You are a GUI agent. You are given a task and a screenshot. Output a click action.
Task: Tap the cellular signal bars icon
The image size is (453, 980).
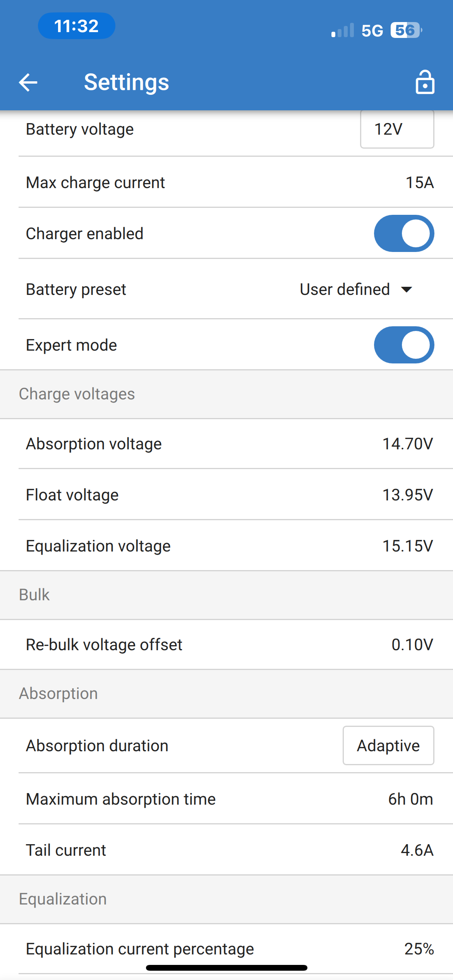pyautogui.click(x=343, y=31)
